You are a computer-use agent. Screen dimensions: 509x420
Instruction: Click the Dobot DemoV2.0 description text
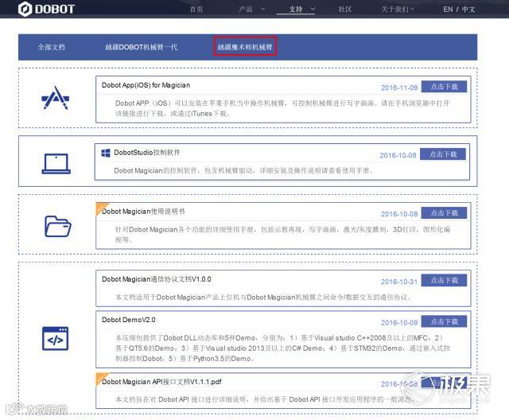(282, 348)
